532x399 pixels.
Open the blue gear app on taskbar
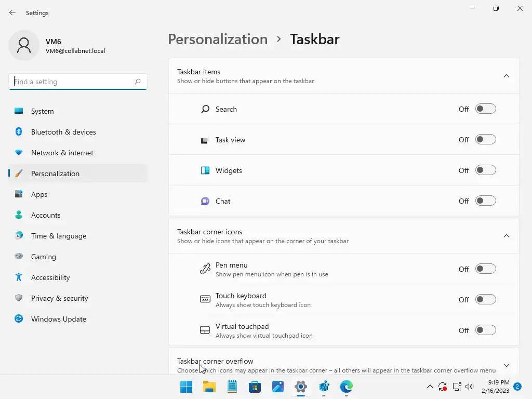tap(324, 387)
